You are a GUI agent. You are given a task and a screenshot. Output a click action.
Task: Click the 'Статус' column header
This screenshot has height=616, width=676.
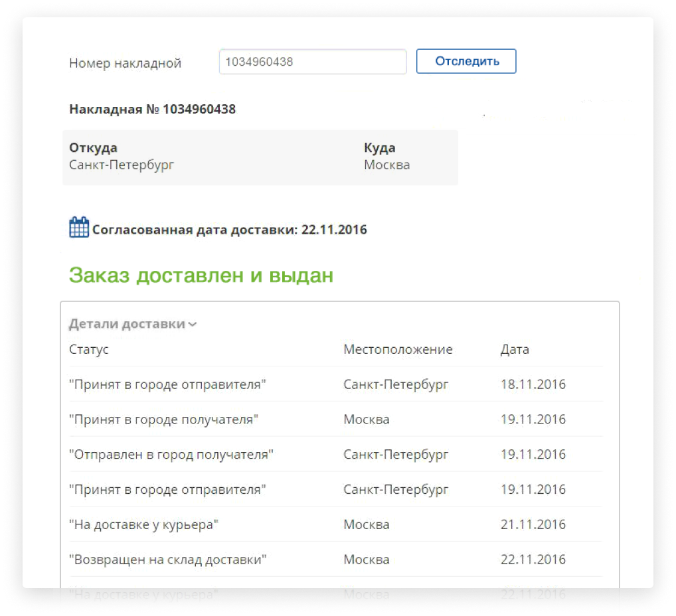pyautogui.click(x=89, y=349)
